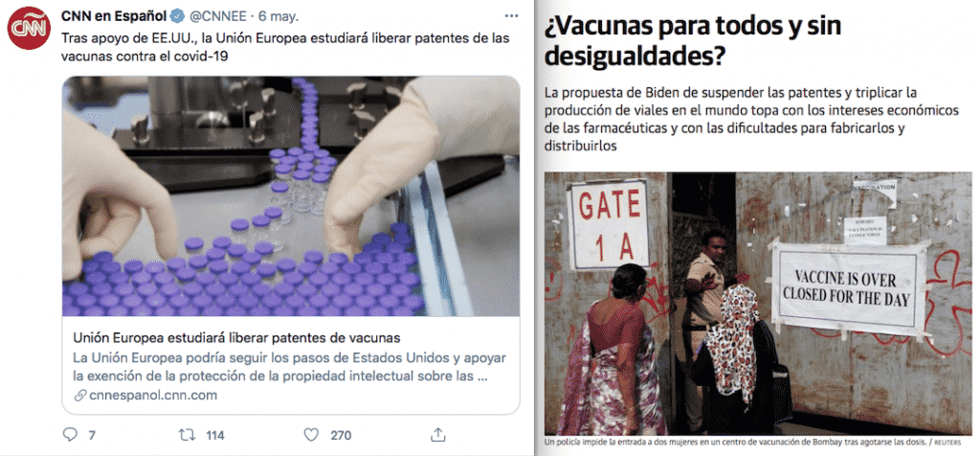
Task: Click the reply speech bubble icon
Action: 71,434
